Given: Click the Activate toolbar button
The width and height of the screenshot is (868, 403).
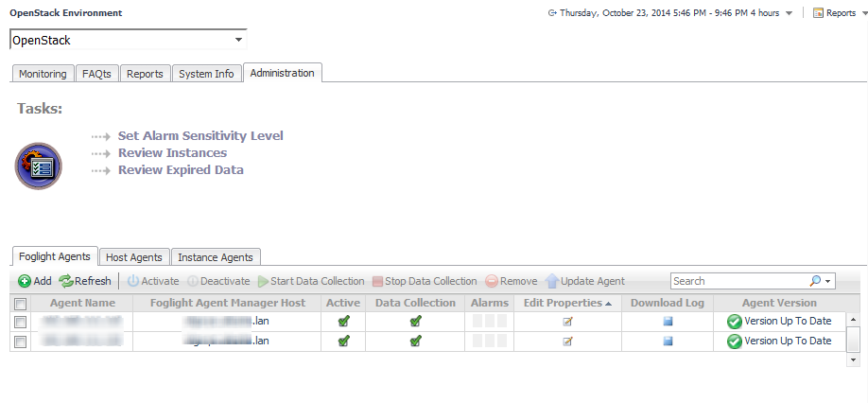Looking at the screenshot, I should click(153, 281).
